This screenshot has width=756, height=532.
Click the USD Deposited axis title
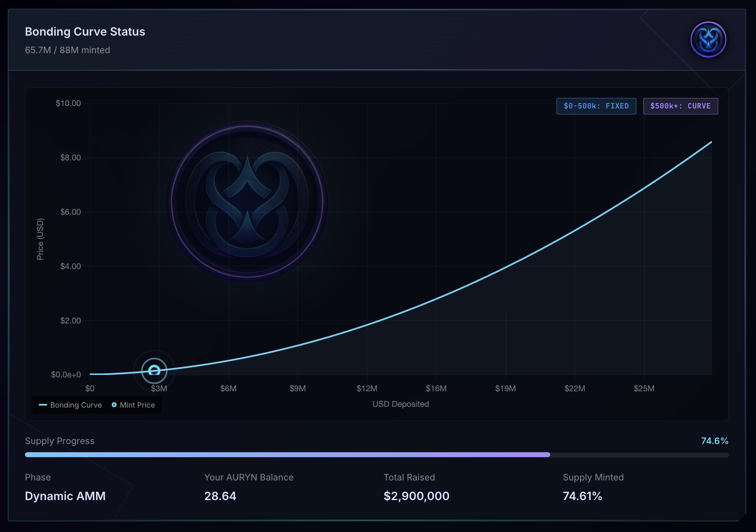click(x=400, y=404)
